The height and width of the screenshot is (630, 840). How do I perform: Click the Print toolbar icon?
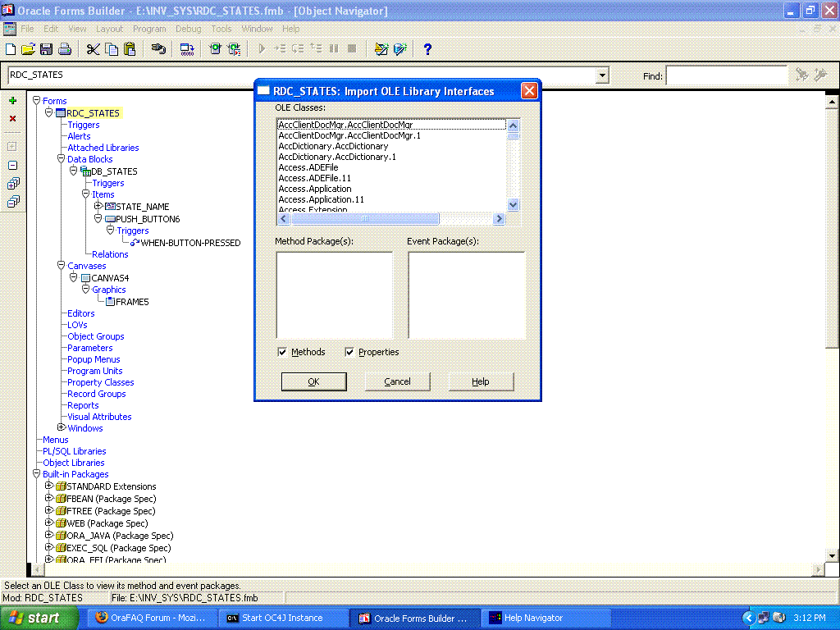coord(65,49)
